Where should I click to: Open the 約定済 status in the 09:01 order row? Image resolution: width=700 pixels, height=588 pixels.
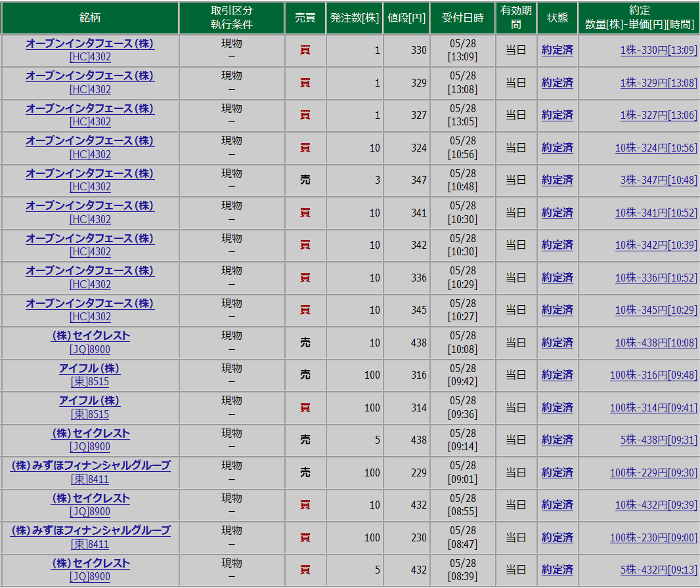557,472
